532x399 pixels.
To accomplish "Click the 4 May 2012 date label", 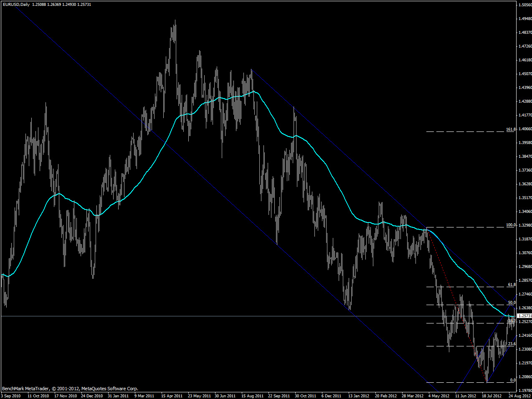I will pyautogui.click(x=439, y=396).
